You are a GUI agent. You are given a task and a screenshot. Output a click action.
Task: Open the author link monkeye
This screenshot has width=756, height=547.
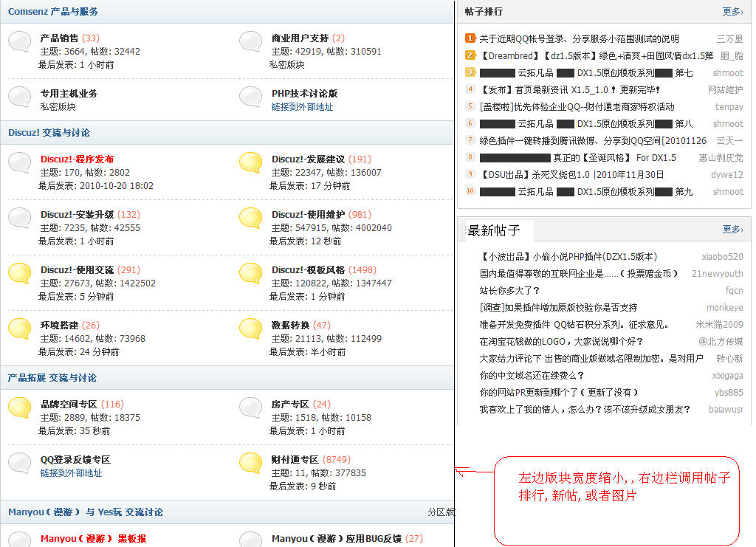[725, 308]
